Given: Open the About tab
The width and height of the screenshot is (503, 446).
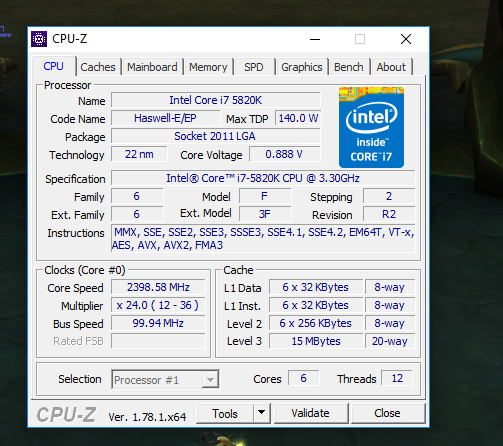Looking at the screenshot, I should [x=391, y=67].
